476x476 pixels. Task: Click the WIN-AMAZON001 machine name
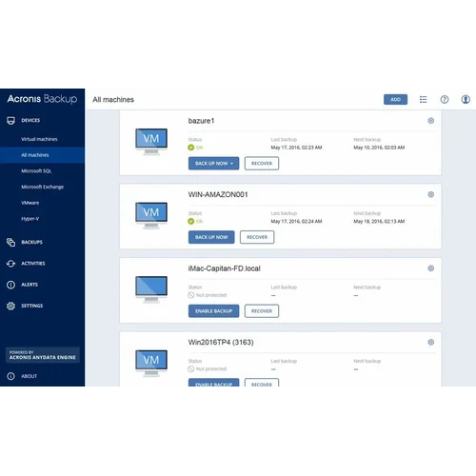(x=218, y=194)
